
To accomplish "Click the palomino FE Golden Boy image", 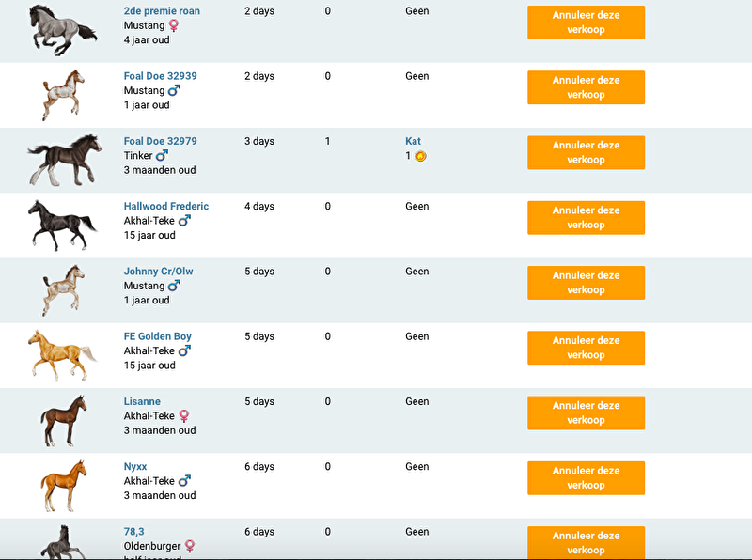I will 61,354.
